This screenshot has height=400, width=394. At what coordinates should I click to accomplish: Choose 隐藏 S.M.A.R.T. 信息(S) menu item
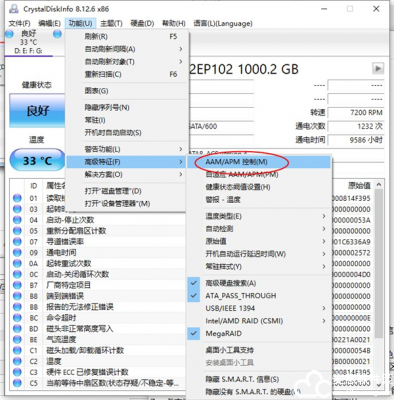259,379
